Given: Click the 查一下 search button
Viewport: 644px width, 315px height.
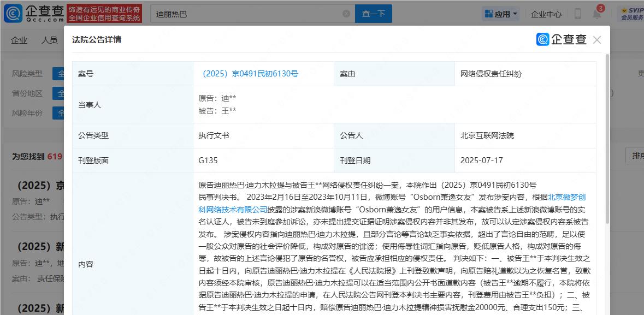Looking at the screenshot, I should (x=373, y=14).
